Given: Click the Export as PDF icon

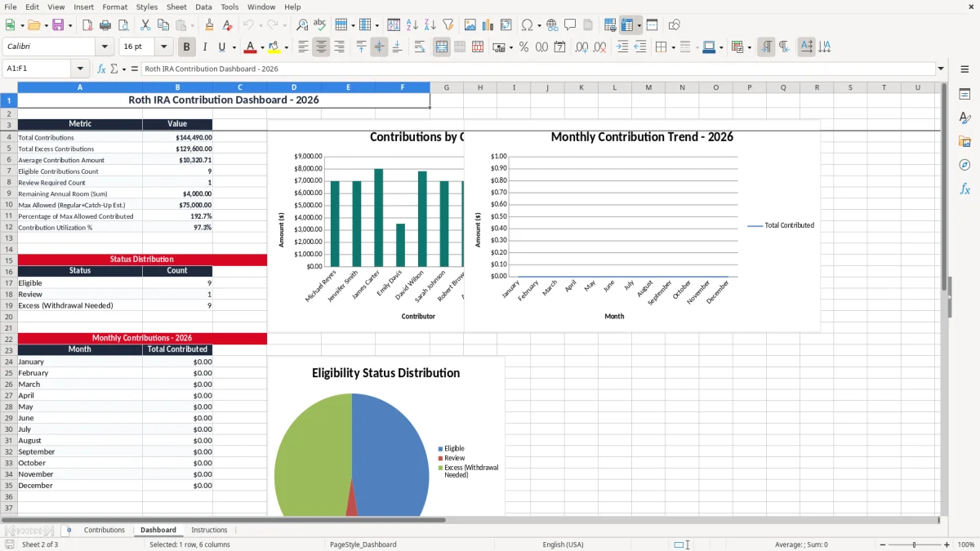Looking at the screenshot, I should coord(87,25).
